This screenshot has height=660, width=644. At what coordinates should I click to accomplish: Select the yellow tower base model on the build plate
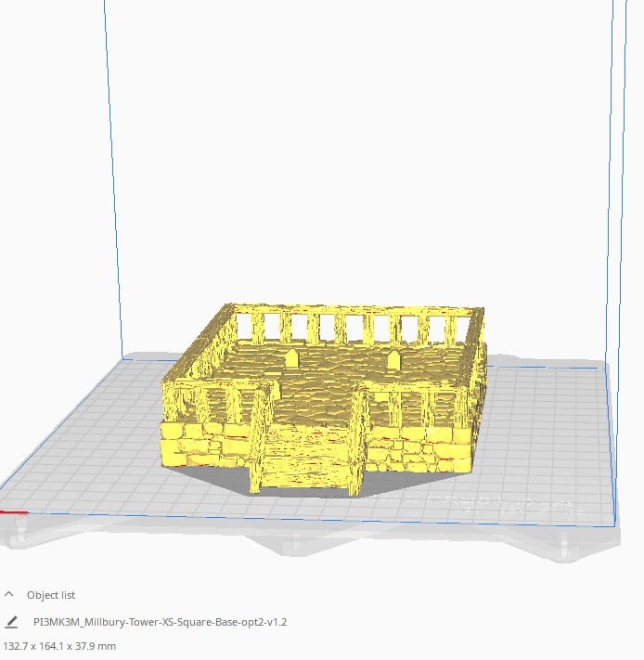pyautogui.click(x=323, y=398)
